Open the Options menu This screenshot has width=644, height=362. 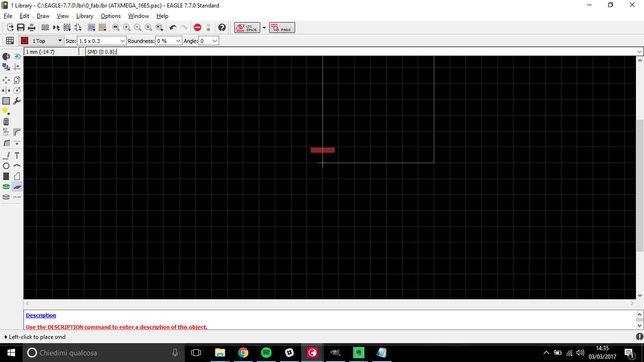pos(111,16)
